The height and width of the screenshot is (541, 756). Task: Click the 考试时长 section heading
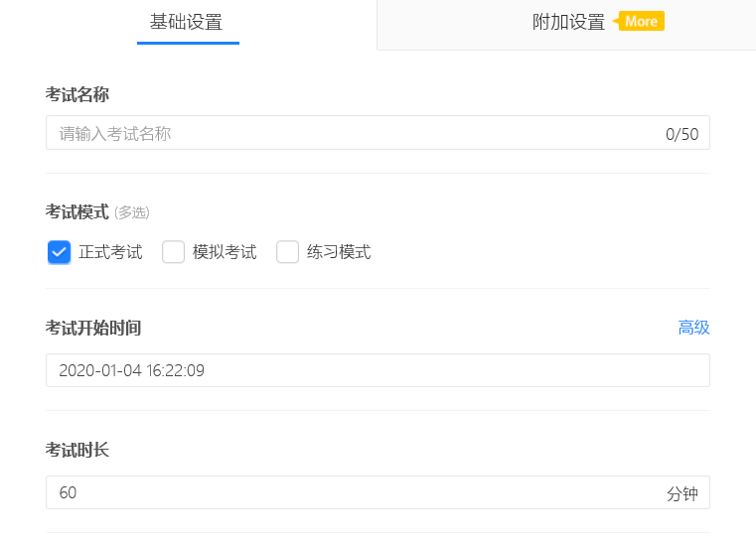click(77, 450)
